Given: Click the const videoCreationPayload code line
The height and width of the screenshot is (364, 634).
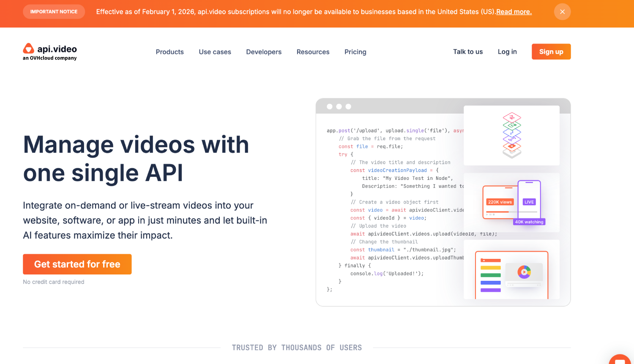Looking at the screenshot, I should pyautogui.click(x=394, y=170).
